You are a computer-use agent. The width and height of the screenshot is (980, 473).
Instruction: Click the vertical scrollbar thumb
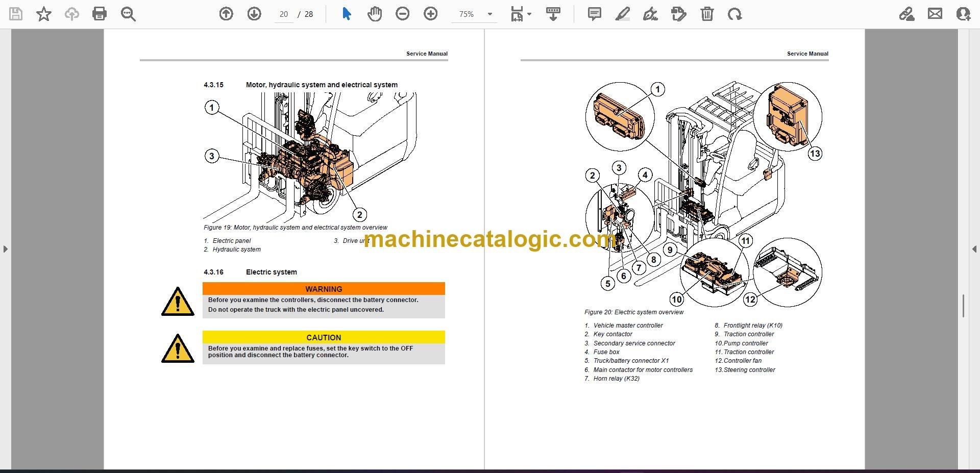coord(963,306)
